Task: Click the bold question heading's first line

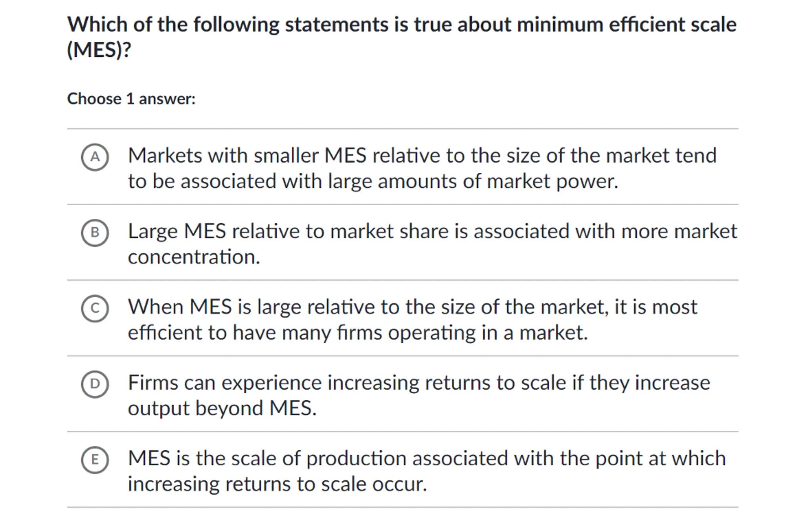Action: point(401,25)
